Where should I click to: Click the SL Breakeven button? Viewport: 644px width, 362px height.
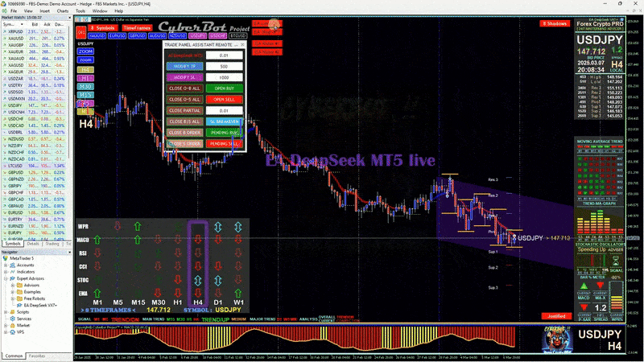tap(225, 121)
